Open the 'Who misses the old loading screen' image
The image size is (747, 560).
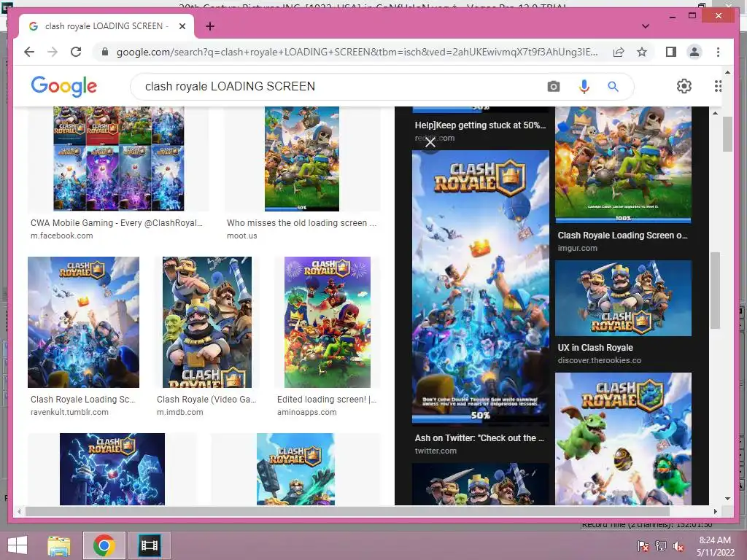point(301,158)
